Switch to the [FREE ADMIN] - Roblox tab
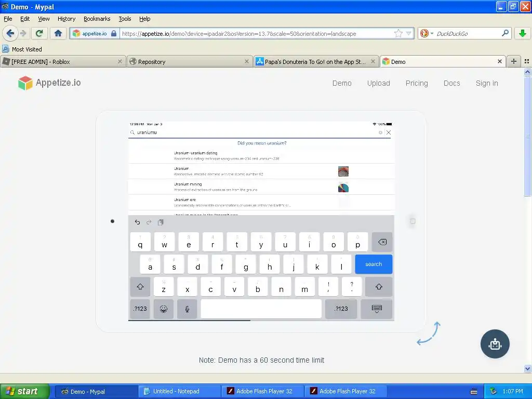 (x=63, y=61)
